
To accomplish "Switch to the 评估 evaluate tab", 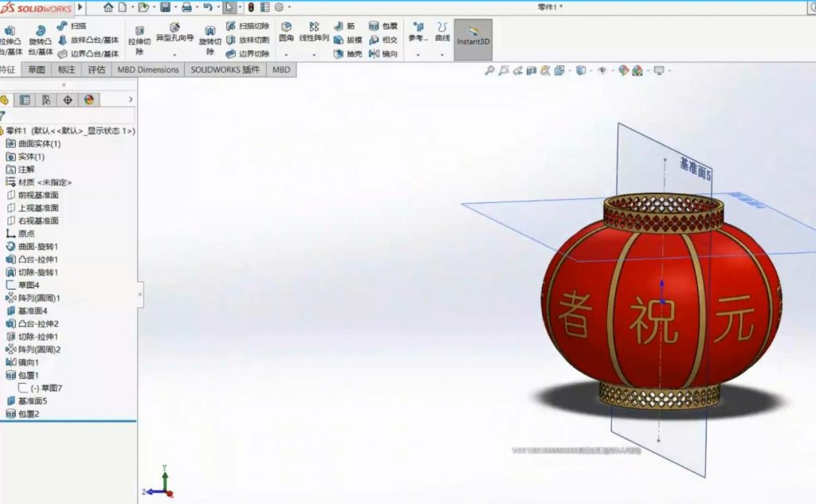I will (x=96, y=70).
